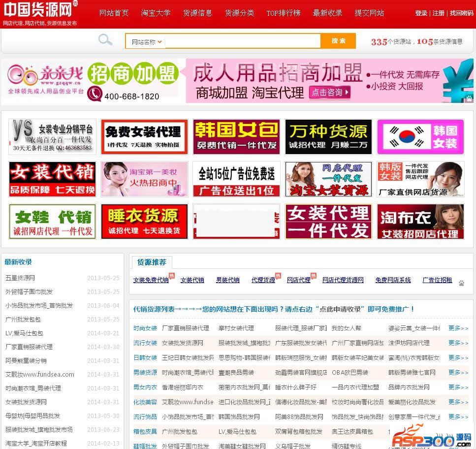
Task: Open the 淘宝女装货源 网店代理 ad
Action: 328,179
